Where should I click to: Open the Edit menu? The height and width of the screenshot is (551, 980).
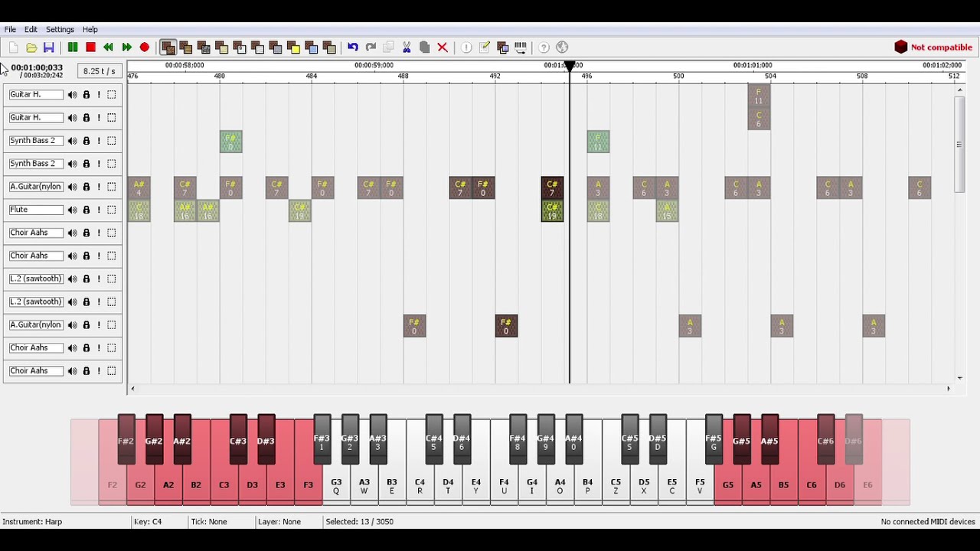click(x=31, y=30)
